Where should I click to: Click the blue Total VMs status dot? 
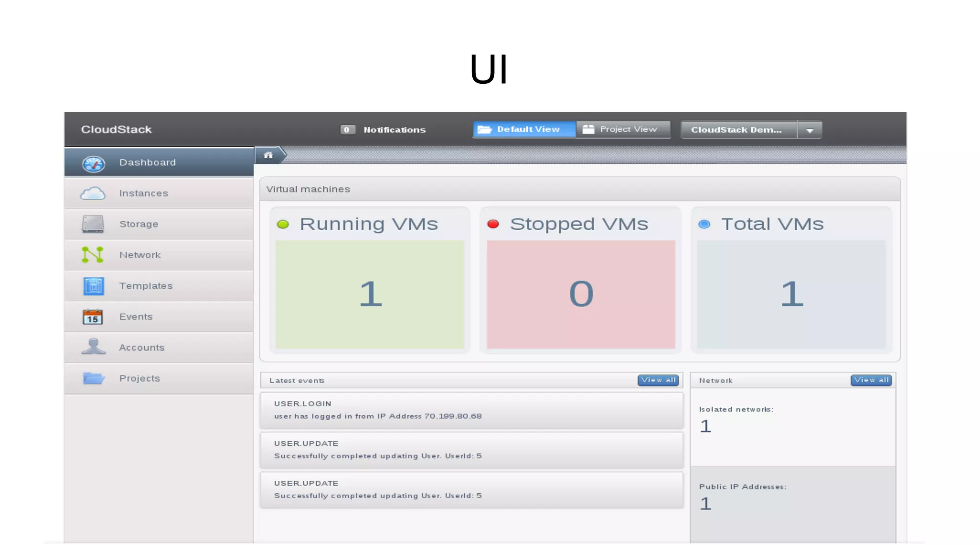coord(704,224)
